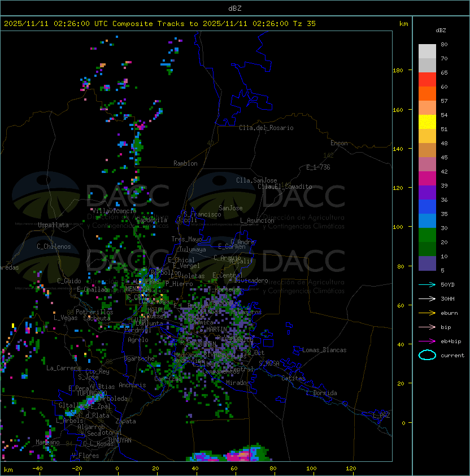Click the 'Anchoris' place label
470x476 pixels.
pyautogui.click(x=132, y=385)
